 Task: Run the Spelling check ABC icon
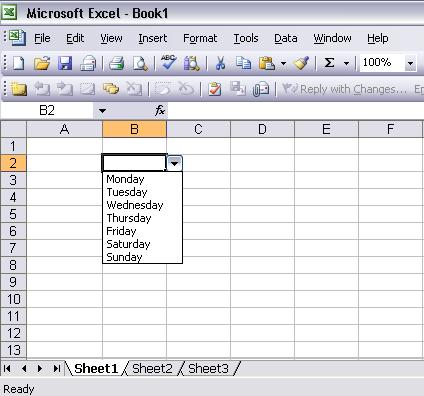click(168, 62)
